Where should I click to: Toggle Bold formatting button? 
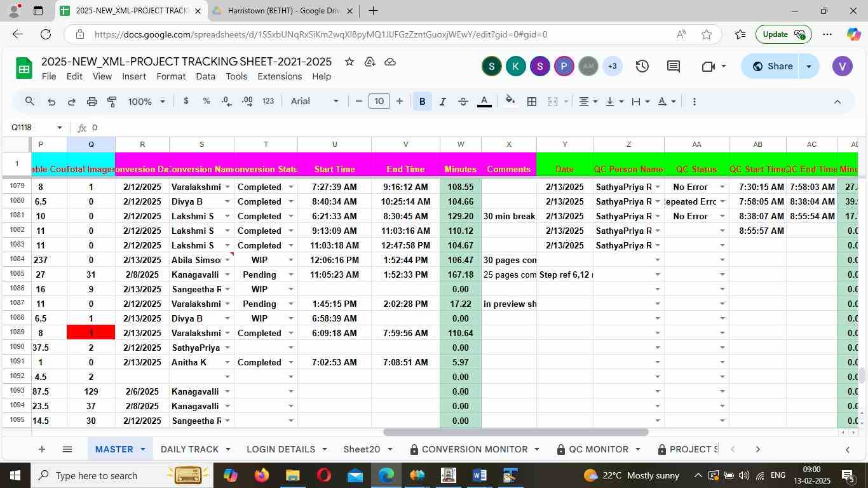[422, 102]
